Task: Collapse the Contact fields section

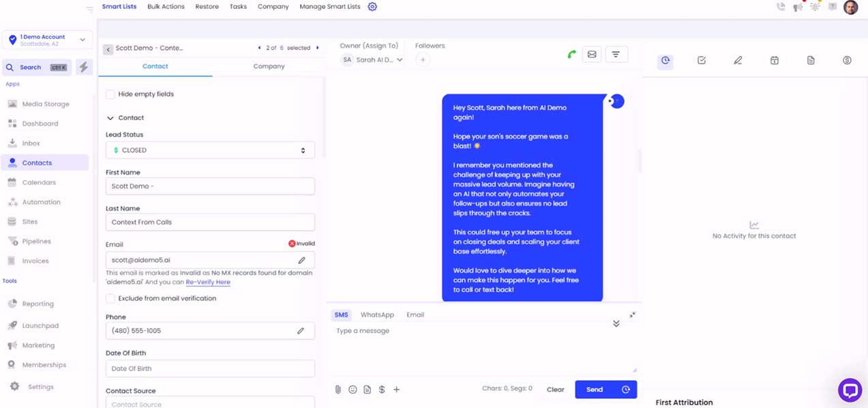Action: coord(110,117)
